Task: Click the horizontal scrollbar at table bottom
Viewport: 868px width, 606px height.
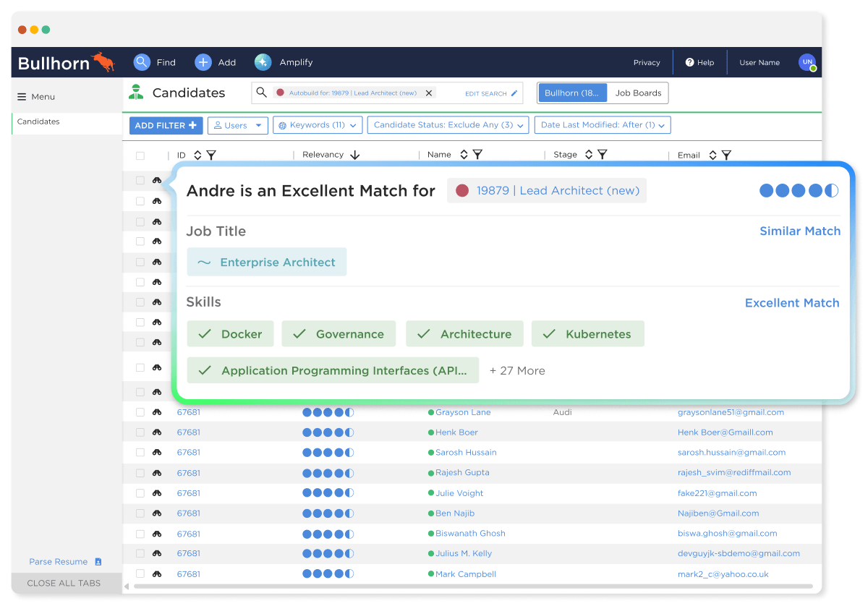Action: tap(474, 586)
